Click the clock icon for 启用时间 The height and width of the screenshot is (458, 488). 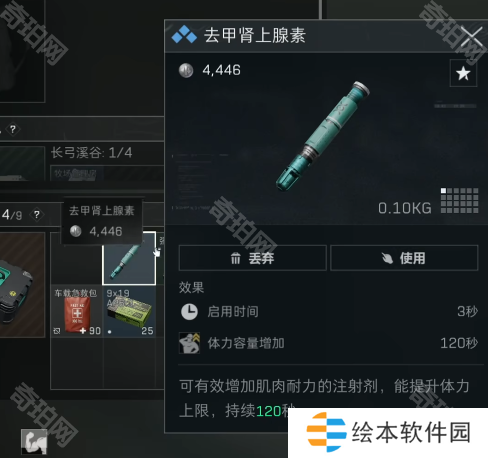click(x=189, y=312)
